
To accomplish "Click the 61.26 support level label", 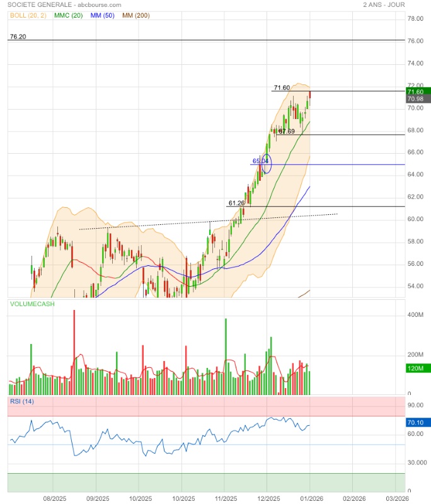I will pos(236,203).
